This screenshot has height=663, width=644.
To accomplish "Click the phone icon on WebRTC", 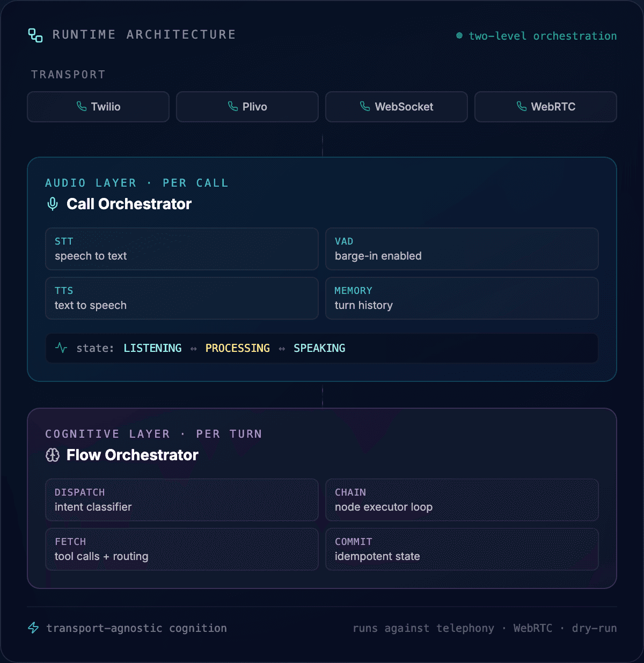I will pos(522,106).
